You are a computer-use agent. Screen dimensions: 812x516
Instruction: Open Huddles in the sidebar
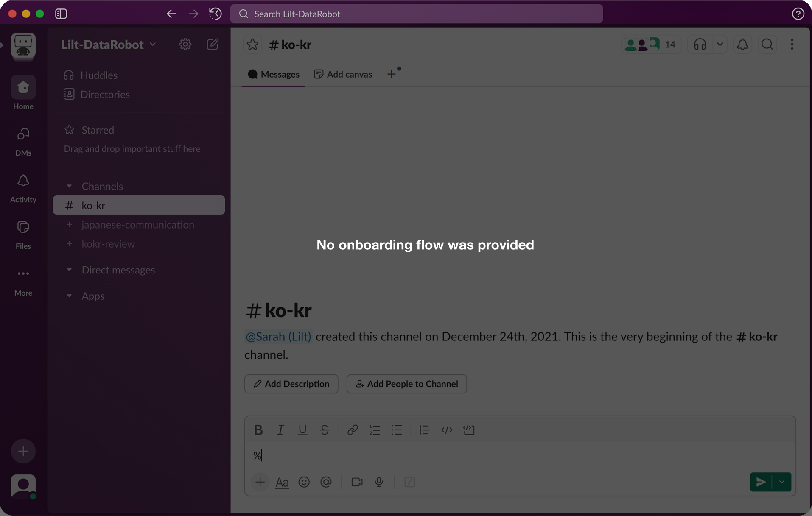coord(90,75)
